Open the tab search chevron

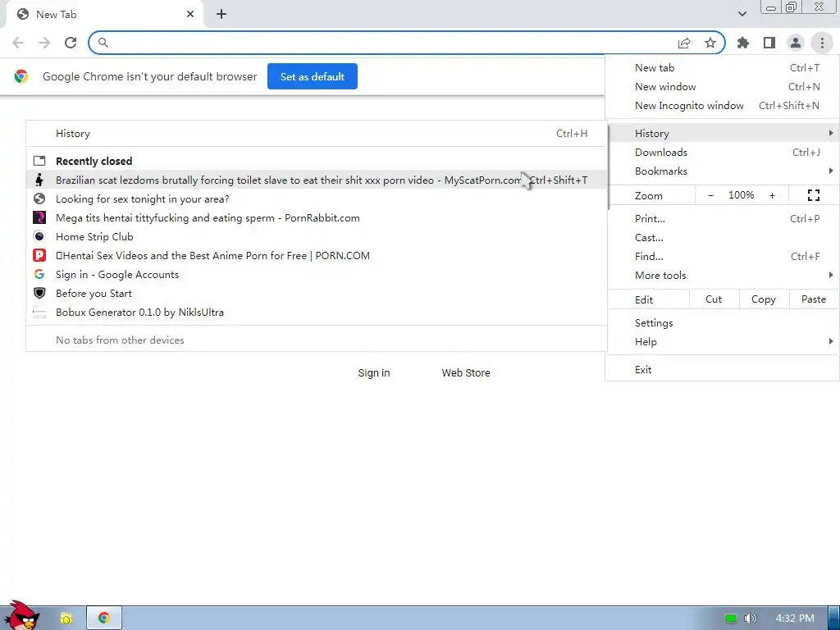tap(742, 14)
